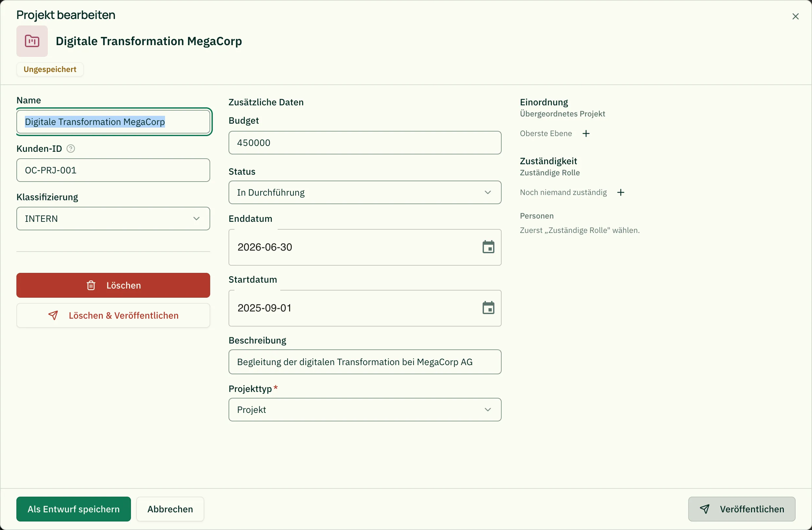The height and width of the screenshot is (530, 812).
Task: Click the Ungespeichert status badge
Action: [50, 70]
